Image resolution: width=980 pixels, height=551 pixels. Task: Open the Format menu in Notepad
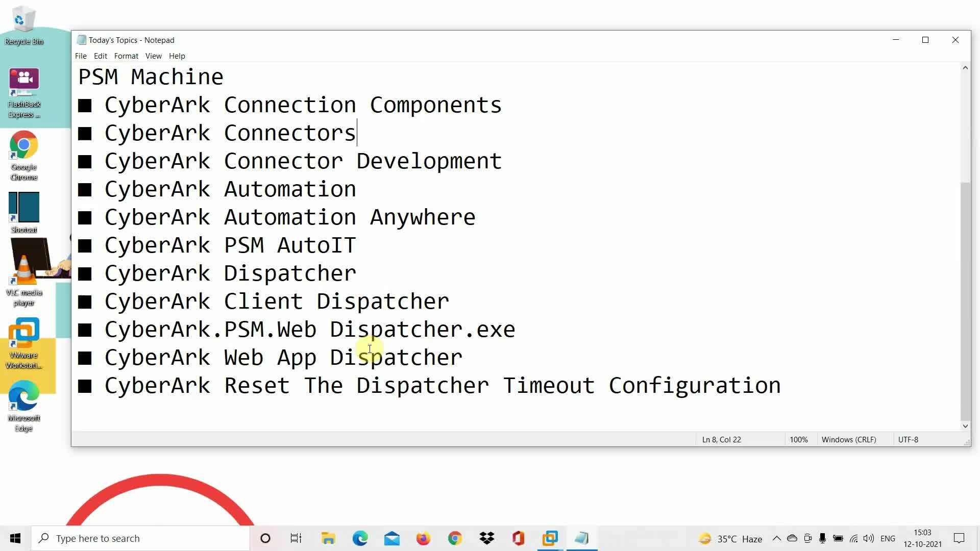(126, 56)
